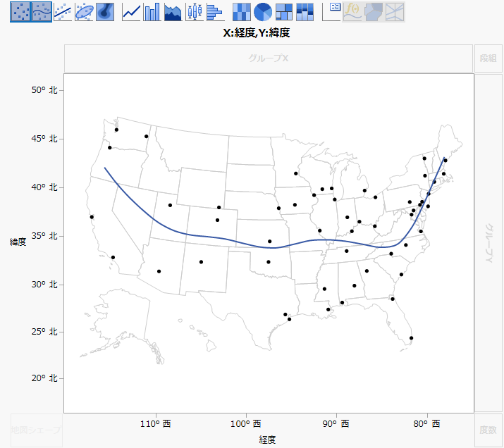Click the blue smoother curve on the map
Viewport: 504px width, 448px height.
coord(272,248)
